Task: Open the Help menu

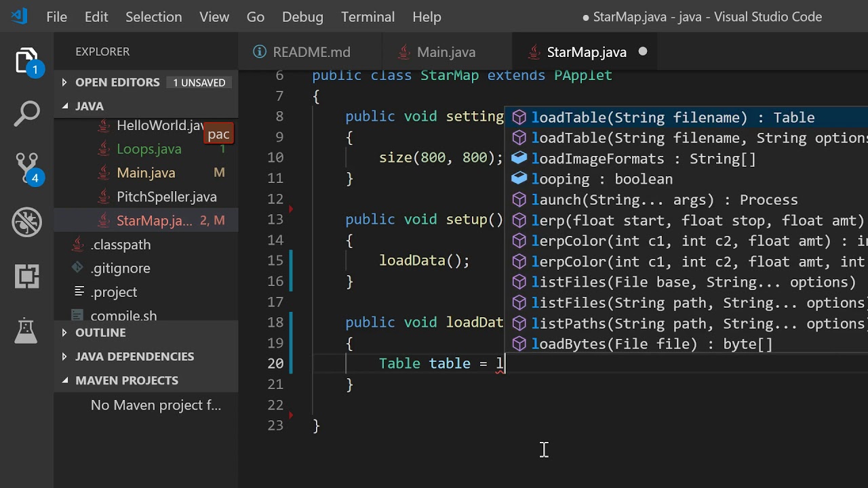Action: click(x=427, y=17)
